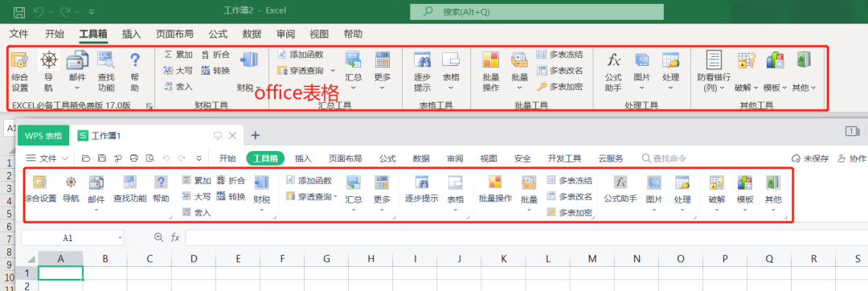Click 未保存 status in WPS
The width and height of the screenshot is (868, 291).
click(811, 158)
